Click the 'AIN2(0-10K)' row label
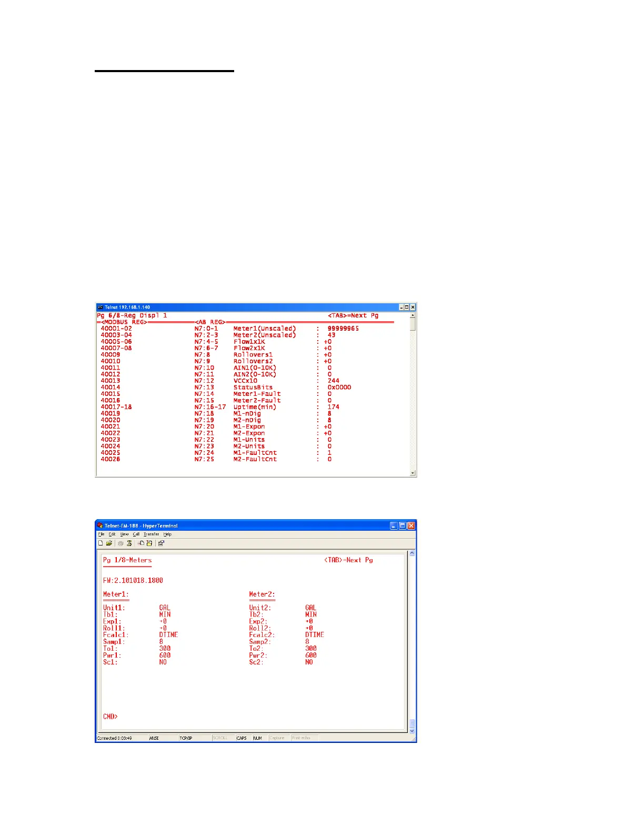Viewport: 644px width, 834px height. [x=255, y=374]
